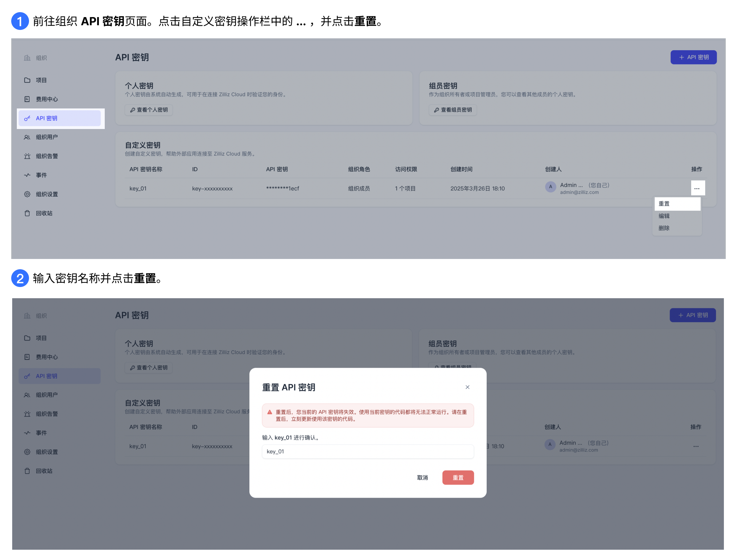This screenshot has width=737, height=560.
Task: Open the 组织设置 page
Action: pos(47,194)
